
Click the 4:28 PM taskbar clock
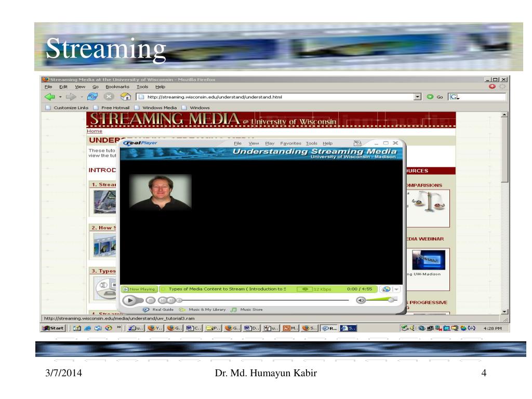[493, 328]
